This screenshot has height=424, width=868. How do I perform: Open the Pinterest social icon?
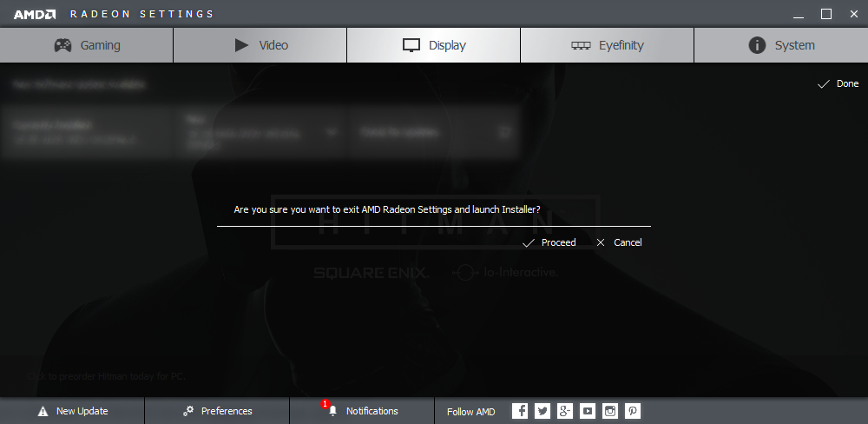(633, 411)
